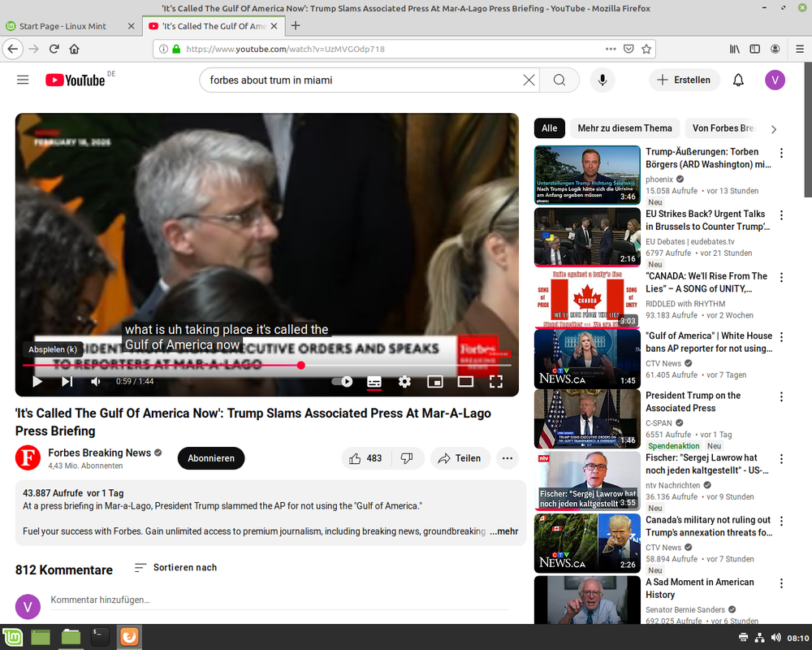Clear the search text with the X icon
Viewport: 812px width, 650px height.
click(529, 80)
